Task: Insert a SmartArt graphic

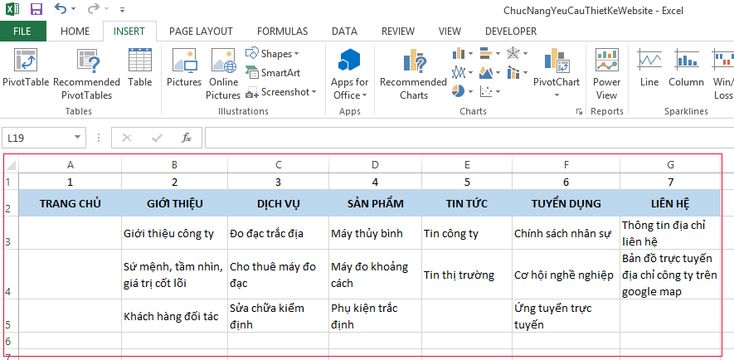Action: [x=273, y=73]
